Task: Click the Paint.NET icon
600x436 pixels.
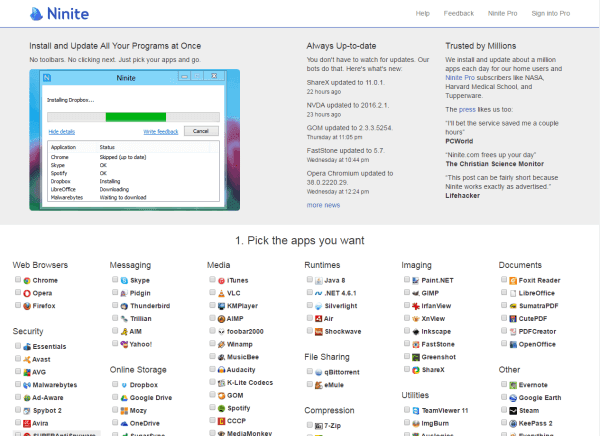Action: [x=416, y=281]
